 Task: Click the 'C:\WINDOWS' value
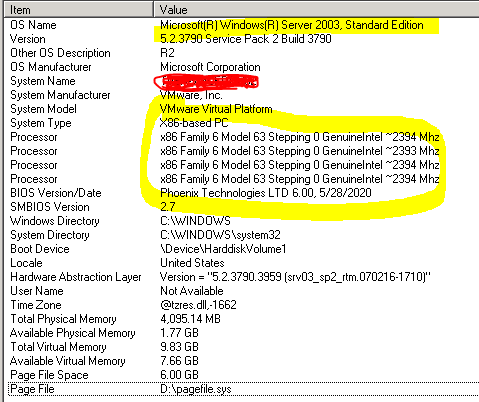click(x=195, y=221)
